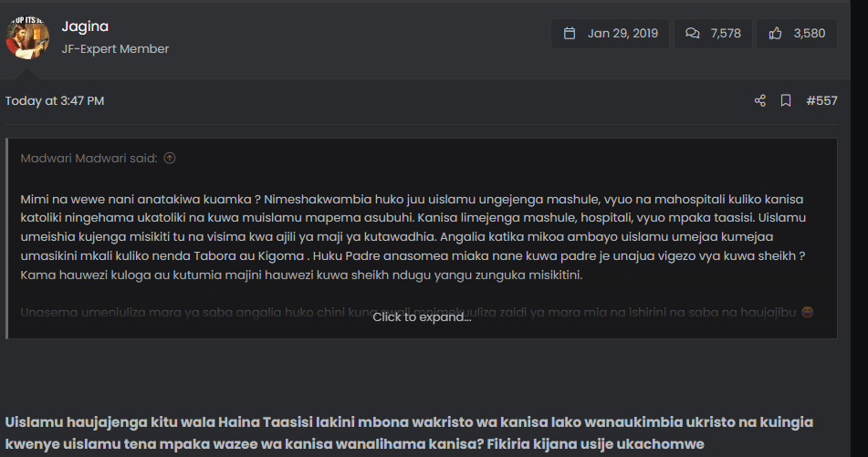The width and height of the screenshot is (868, 457).
Task: Click the emoji ending the faded quote line
Action: click(806, 313)
